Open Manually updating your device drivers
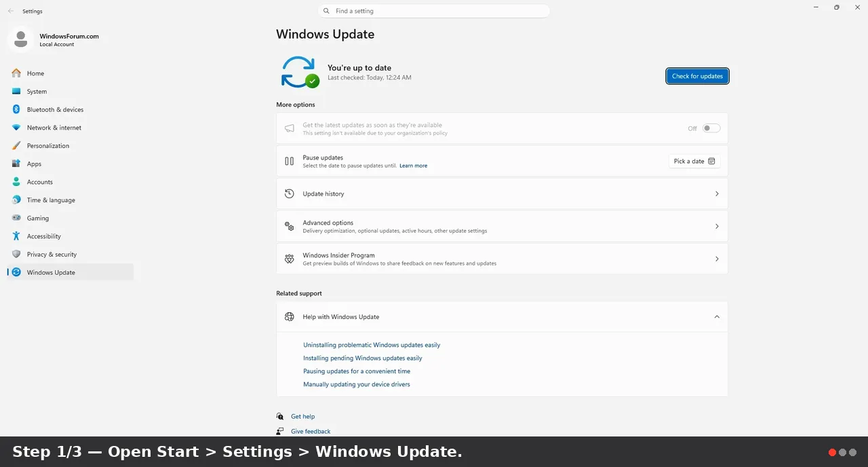Screen dimensions: 868x467 point(357,384)
